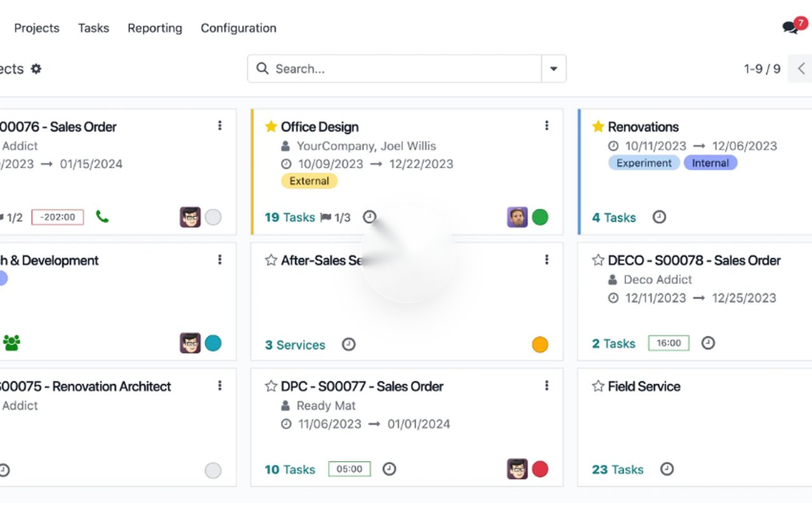Star the DECO - S00078 project
The height and width of the screenshot is (508, 812).
pos(598,260)
